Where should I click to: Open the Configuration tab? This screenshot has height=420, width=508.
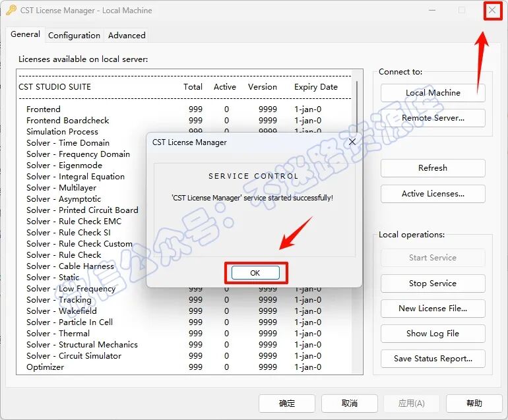click(74, 36)
